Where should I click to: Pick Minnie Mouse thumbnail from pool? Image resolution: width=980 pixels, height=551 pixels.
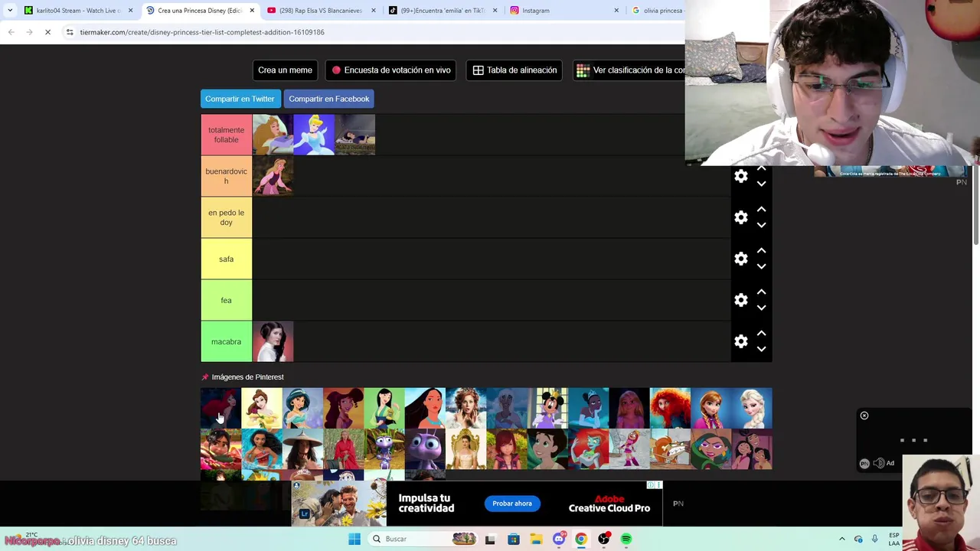[547, 408]
